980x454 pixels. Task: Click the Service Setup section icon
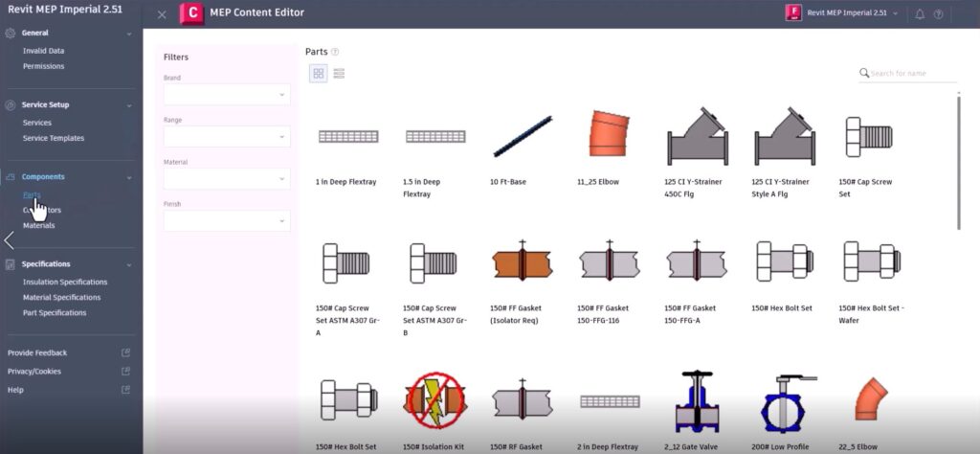[x=10, y=105]
